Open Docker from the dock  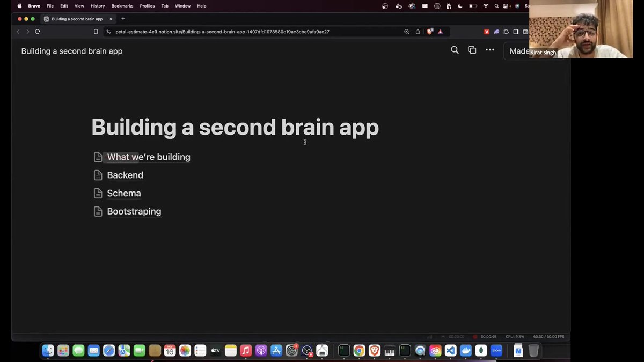pos(466,351)
